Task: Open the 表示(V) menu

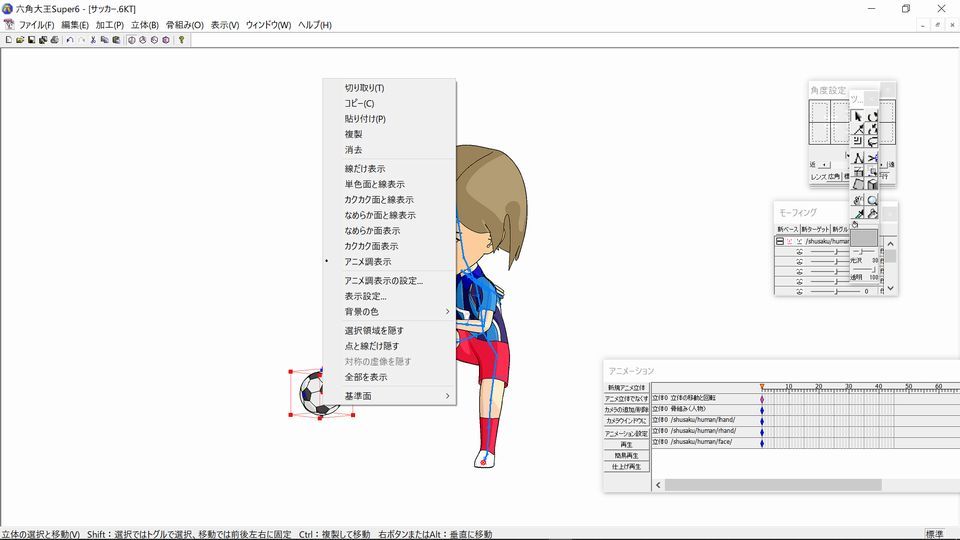Action: pyautogui.click(x=225, y=25)
